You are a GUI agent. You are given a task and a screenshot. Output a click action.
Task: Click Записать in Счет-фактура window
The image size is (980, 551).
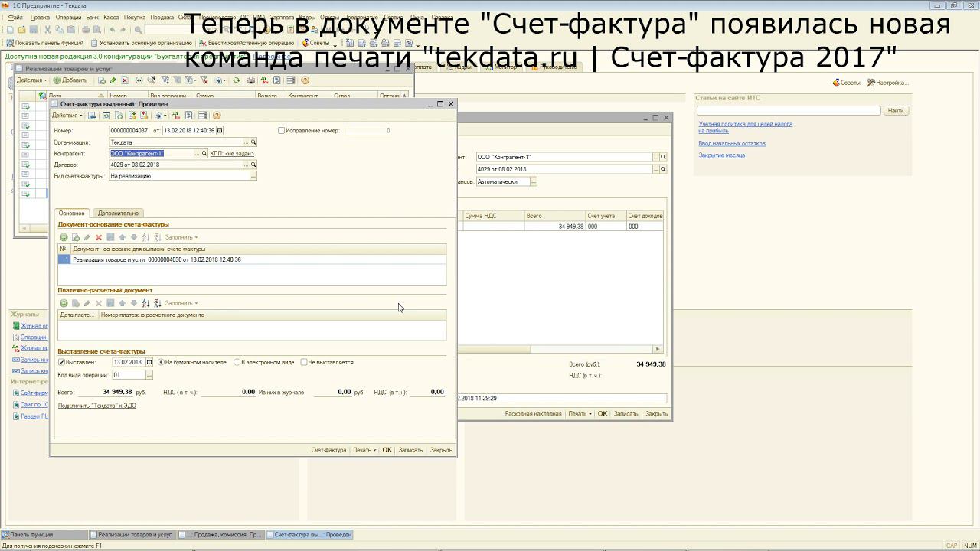(410, 450)
